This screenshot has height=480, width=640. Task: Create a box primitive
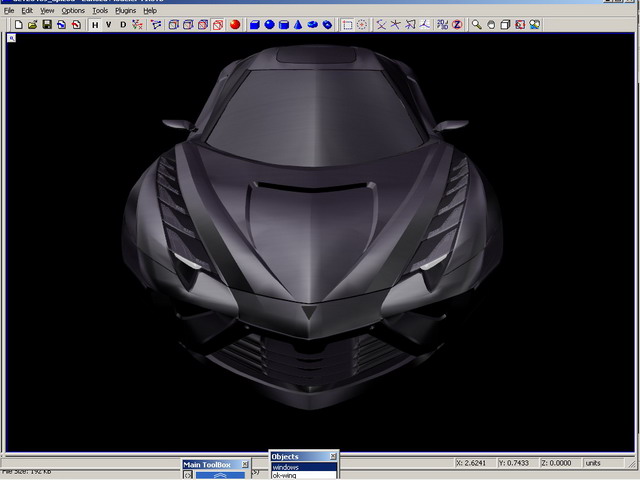click(x=254, y=24)
